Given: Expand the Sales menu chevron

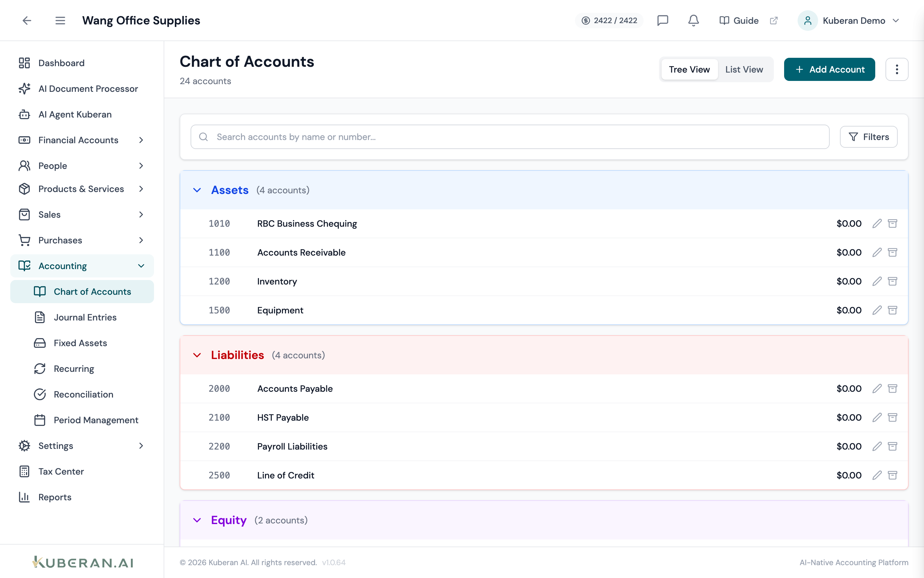Looking at the screenshot, I should pos(141,215).
